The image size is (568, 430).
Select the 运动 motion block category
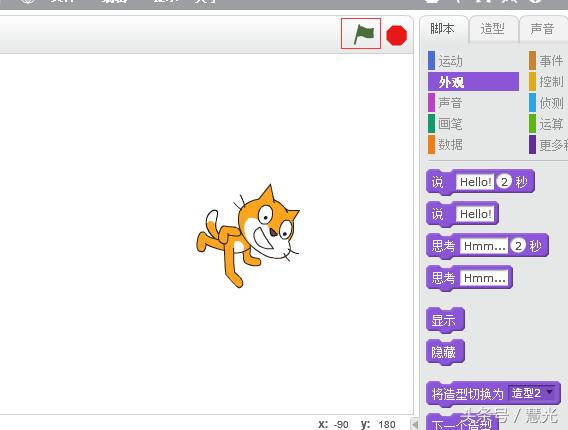[450, 61]
